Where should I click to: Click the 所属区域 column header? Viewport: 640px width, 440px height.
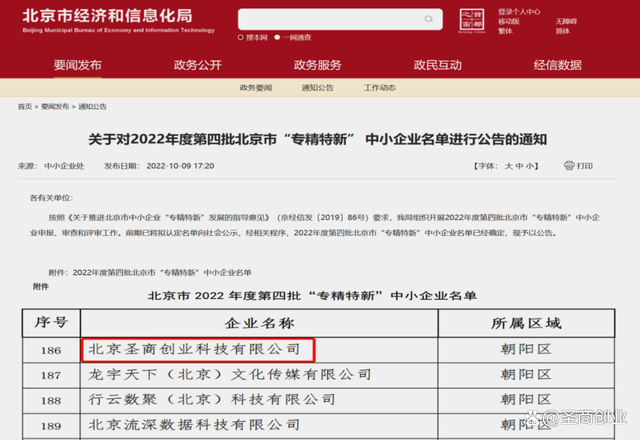coord(526,323)
